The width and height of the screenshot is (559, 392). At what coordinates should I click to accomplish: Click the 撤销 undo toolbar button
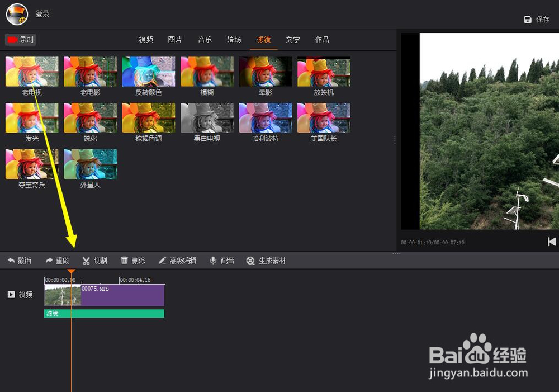point(20,261)
